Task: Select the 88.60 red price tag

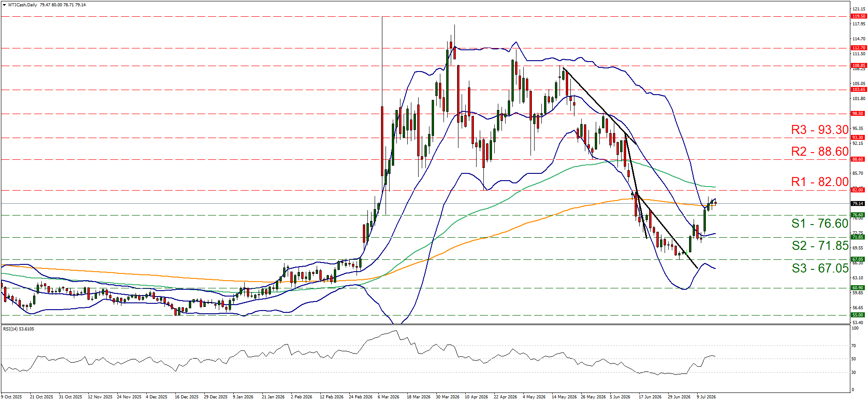Action: coord(858,159)
